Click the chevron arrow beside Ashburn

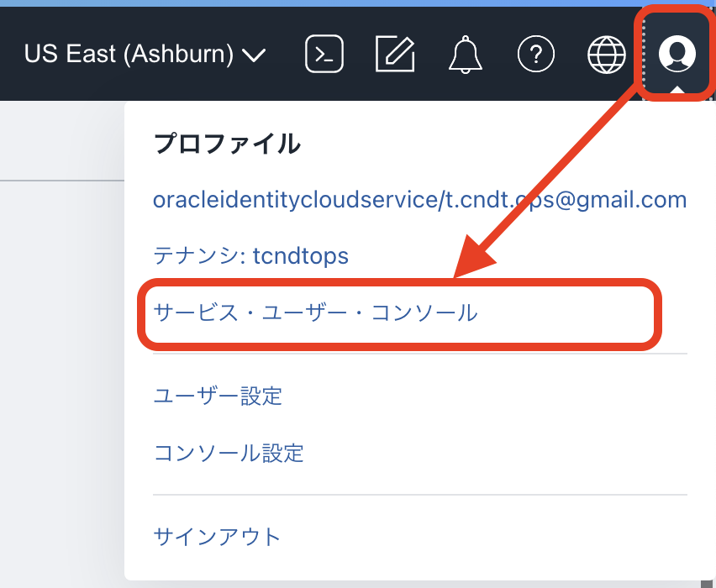(253, 56)
